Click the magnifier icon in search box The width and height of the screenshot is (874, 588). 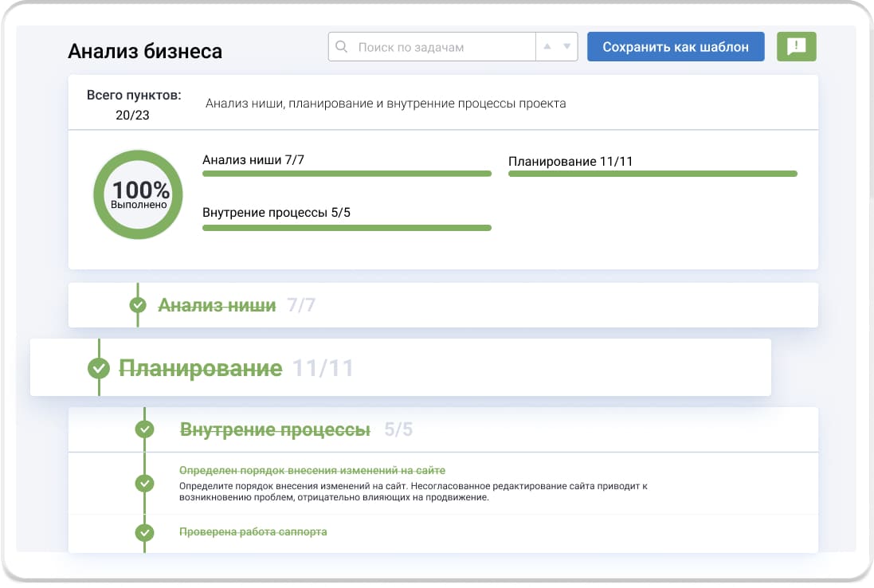tap(342, 47)
